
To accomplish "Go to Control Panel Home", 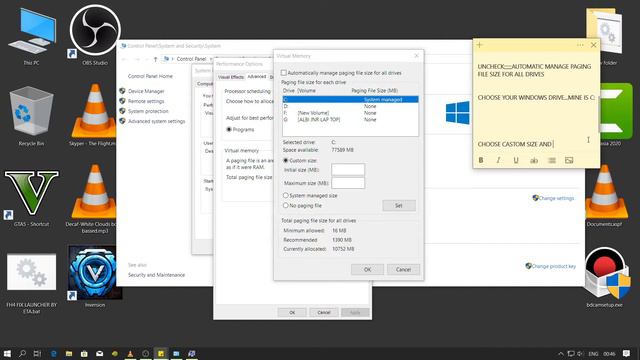I will click(150, 76).
